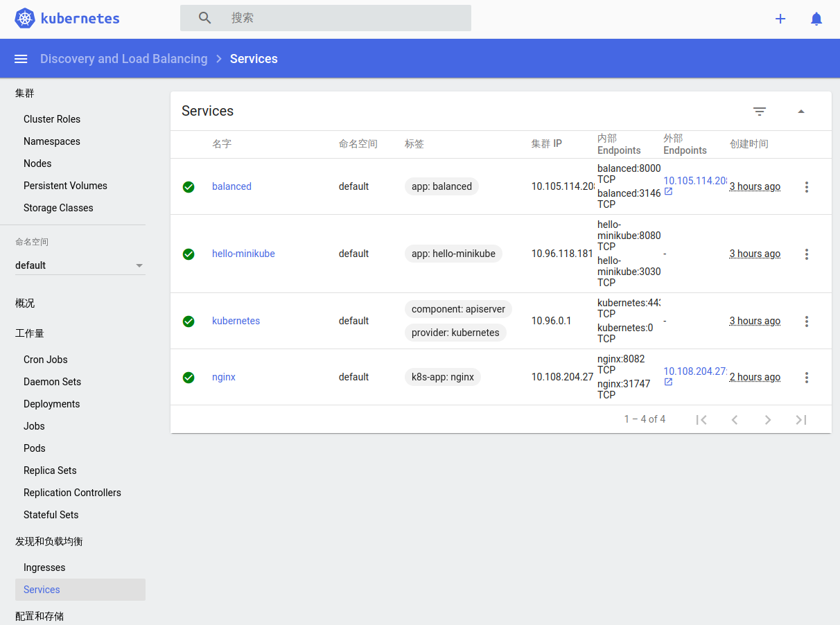The height and width of the screenshot is (625, 840).
Task: Open the Services filter icon
Action: point(760,111)
